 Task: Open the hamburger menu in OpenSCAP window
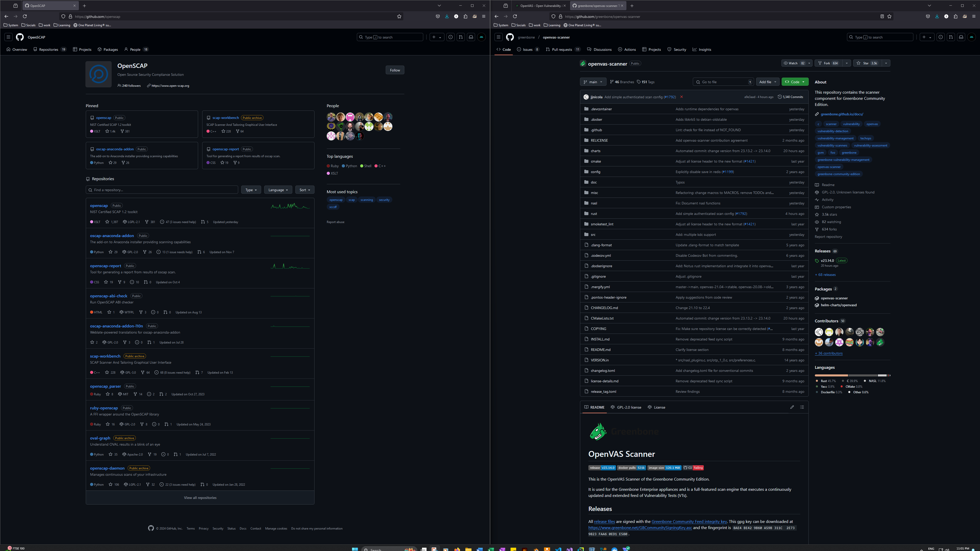click(8, 37)
